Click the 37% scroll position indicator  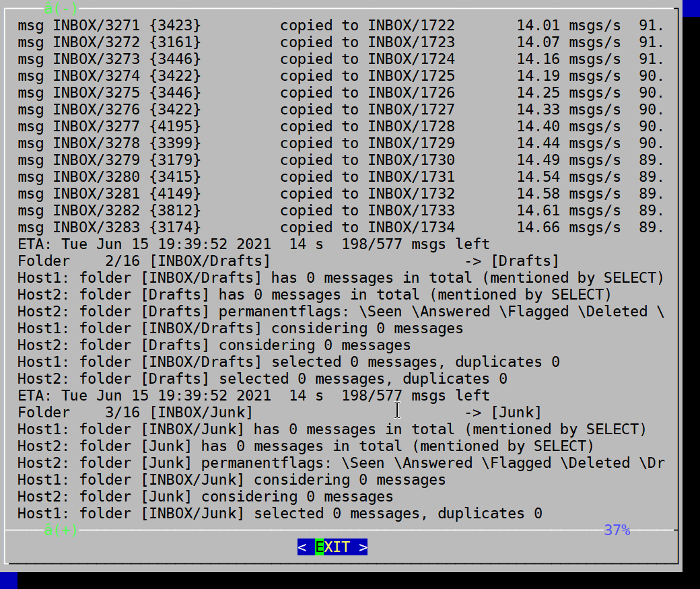[617, 530]
